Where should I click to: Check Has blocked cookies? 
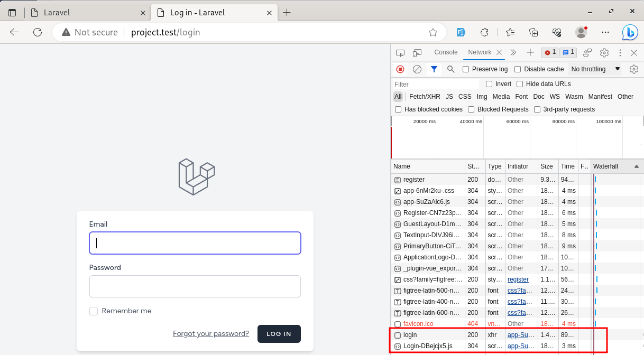[398, 109]
